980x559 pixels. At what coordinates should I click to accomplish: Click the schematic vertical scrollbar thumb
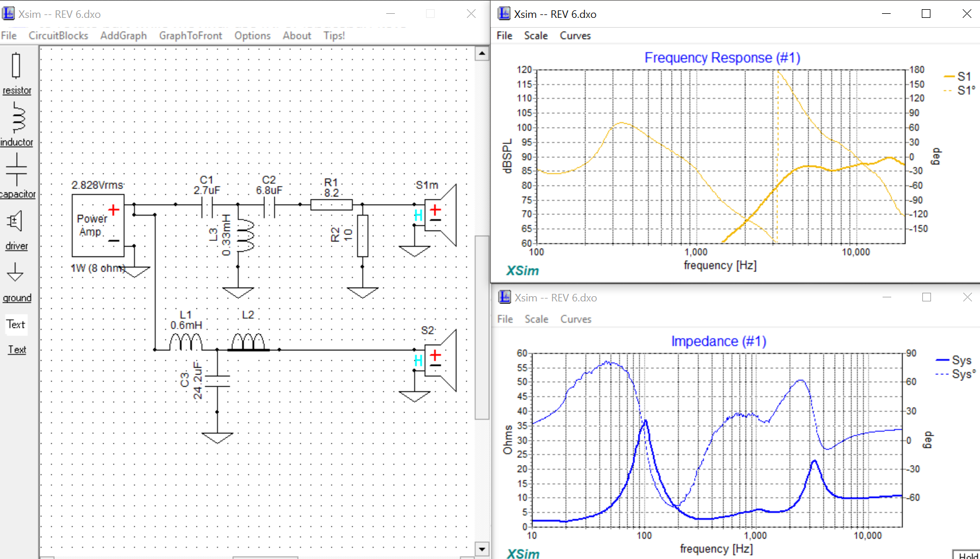coord(482,327)
